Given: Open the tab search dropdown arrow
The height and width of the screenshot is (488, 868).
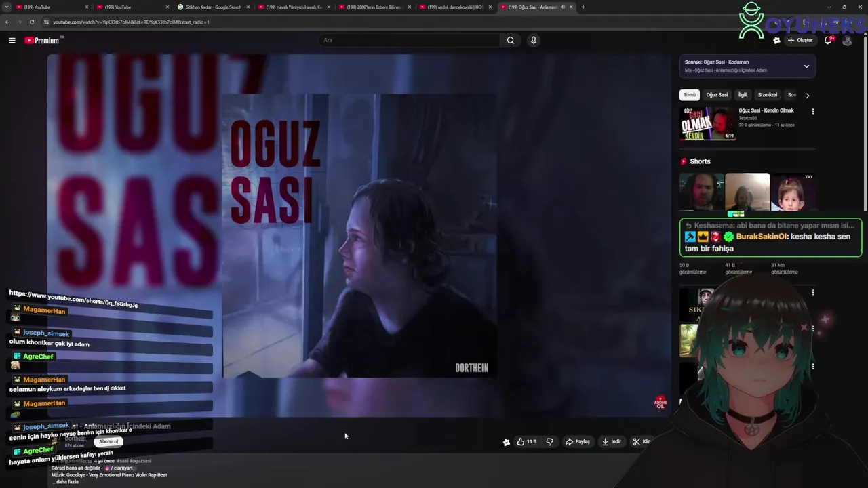Looking at the screenshot, I should 6,7.
